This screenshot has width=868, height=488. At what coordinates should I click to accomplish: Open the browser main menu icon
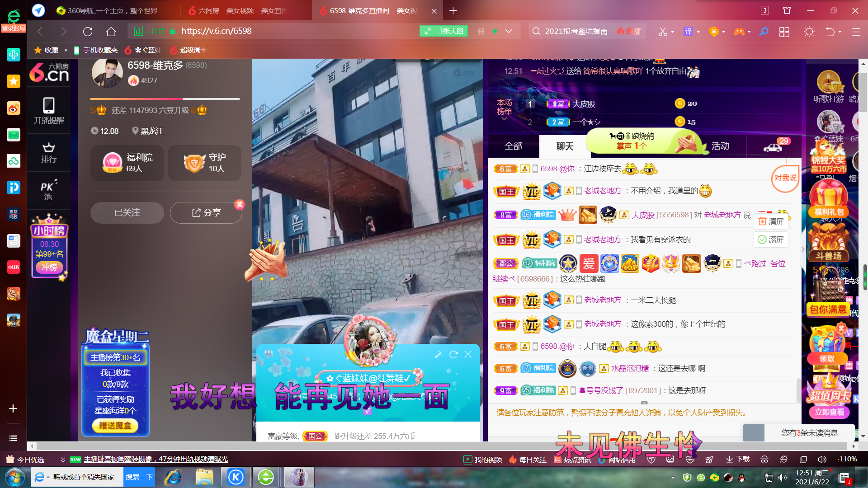coord(856,32)
